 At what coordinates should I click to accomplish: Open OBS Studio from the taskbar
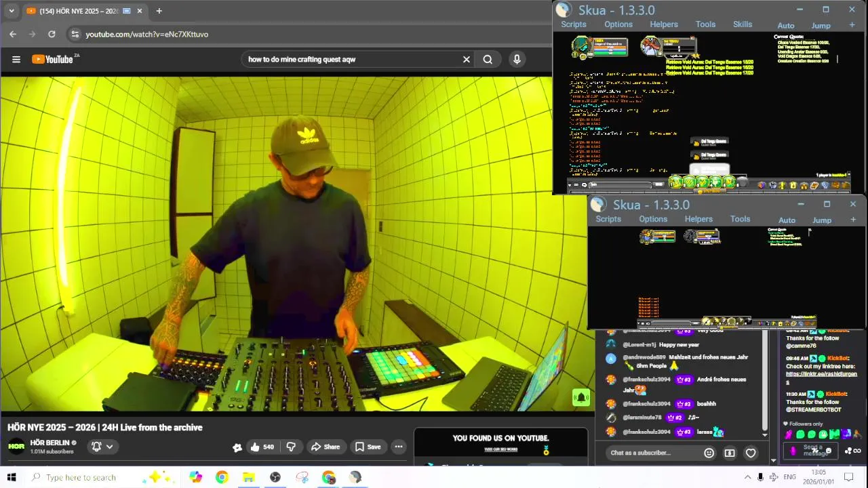tap(275, 477)
